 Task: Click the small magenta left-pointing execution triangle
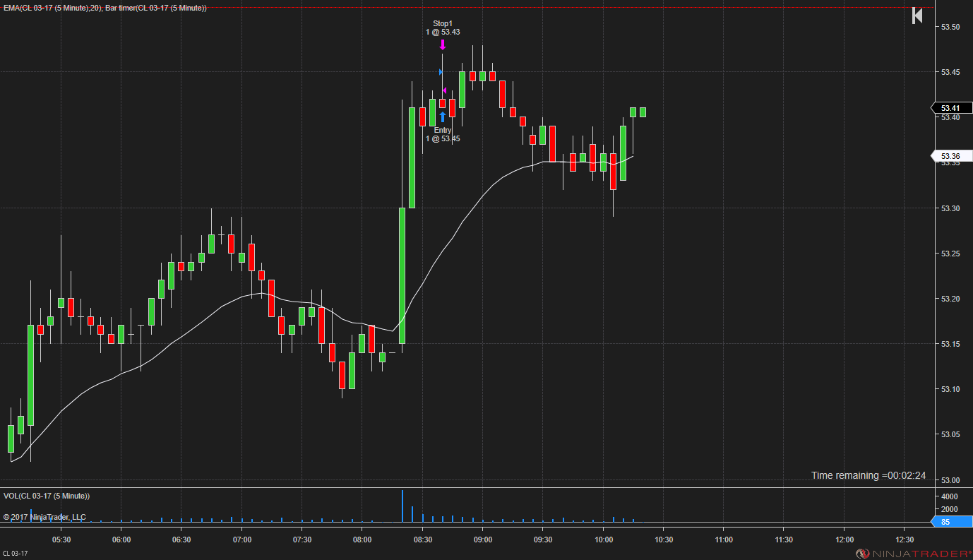point(444,90)
